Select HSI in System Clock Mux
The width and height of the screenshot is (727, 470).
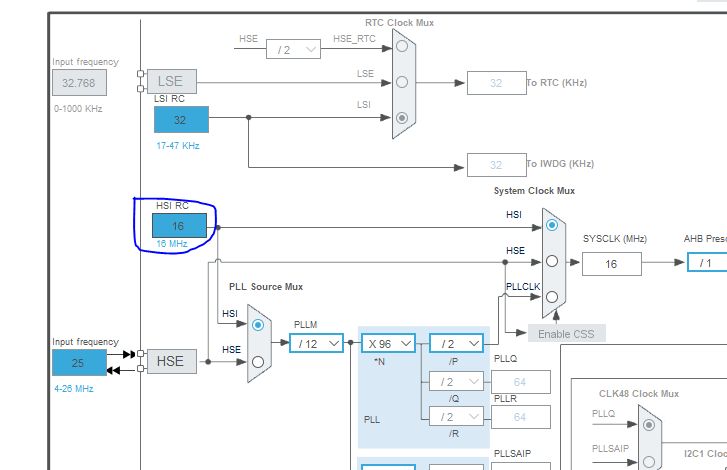pos(552,226)
